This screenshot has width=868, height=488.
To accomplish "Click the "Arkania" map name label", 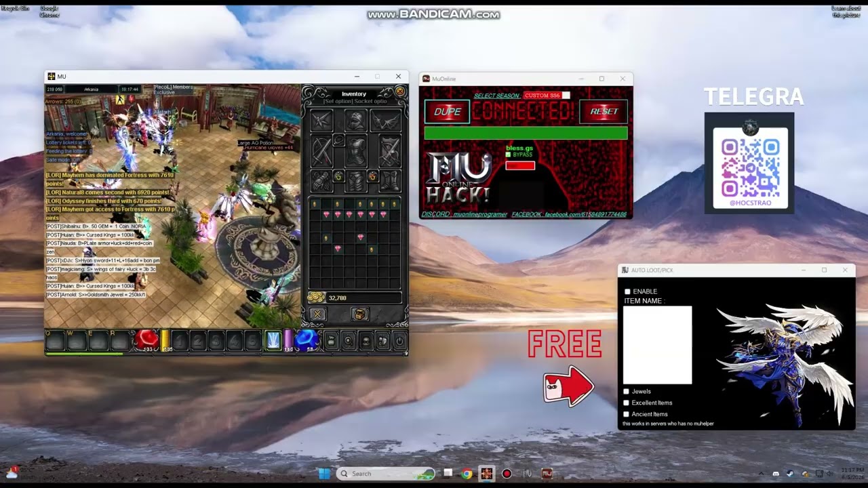I will tap(91, 89).
